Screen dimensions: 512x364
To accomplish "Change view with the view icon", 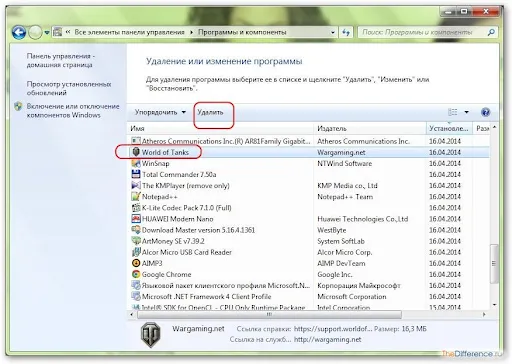I will (453, 112).
